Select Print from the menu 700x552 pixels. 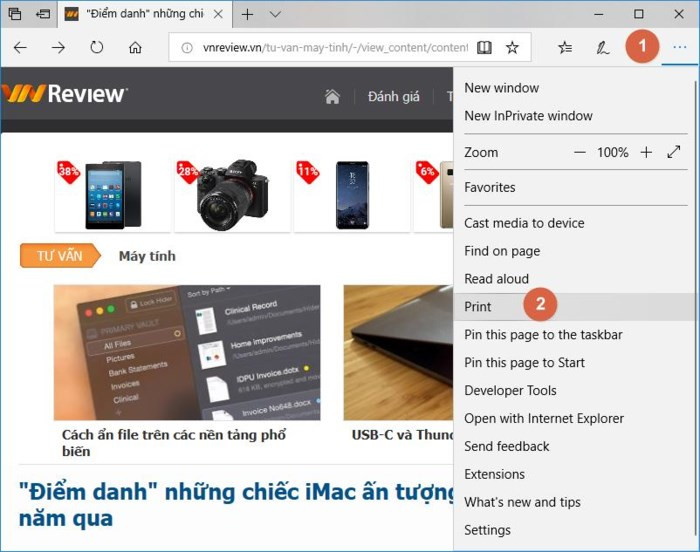[478, 307]
